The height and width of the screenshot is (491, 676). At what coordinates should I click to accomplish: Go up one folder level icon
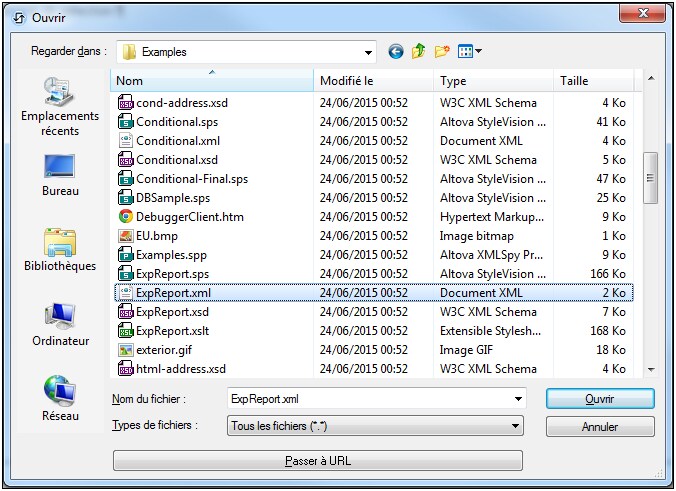coord(419,51)
